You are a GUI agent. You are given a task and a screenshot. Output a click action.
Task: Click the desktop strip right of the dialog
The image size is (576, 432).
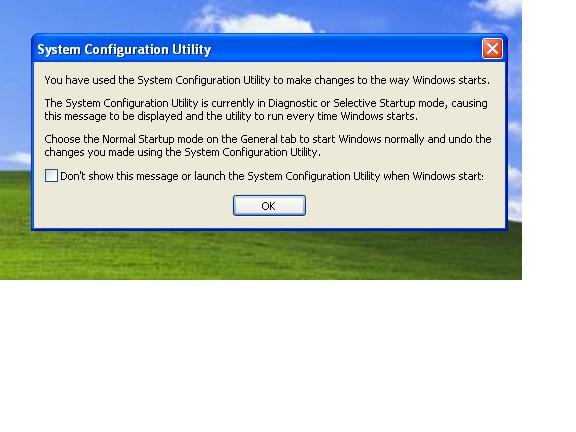tap(515, 110)
